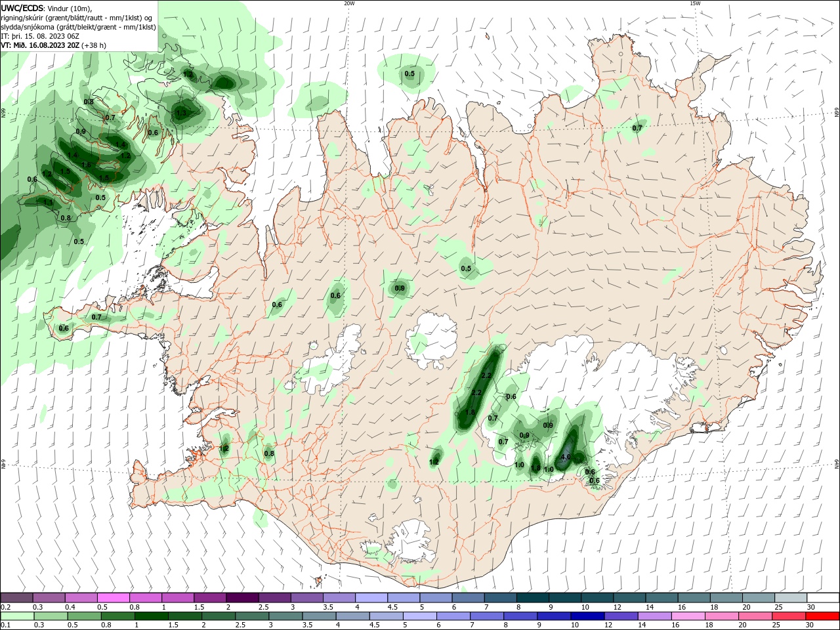
Task: Select upper scale lavender swatch between 4 and 4.5
Action: point(371,598)
